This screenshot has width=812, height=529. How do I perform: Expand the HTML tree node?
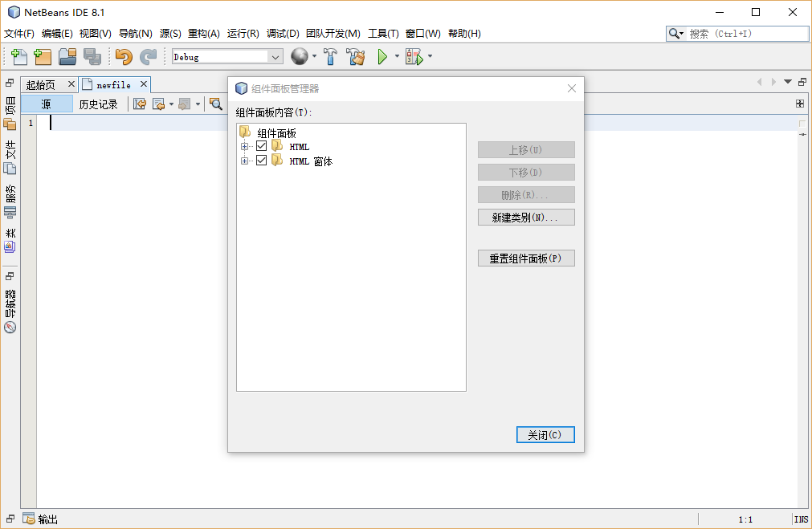(x=244, y=147)
